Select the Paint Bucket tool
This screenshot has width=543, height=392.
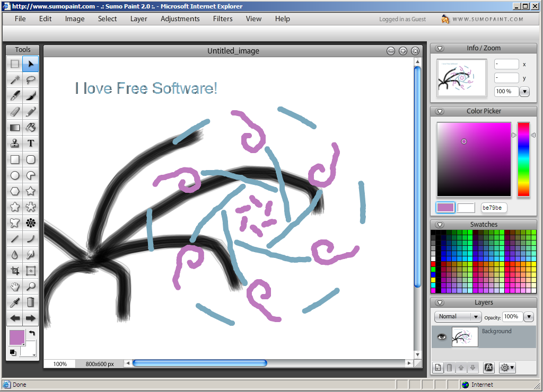pyautogui.click(x=30, y=128)
